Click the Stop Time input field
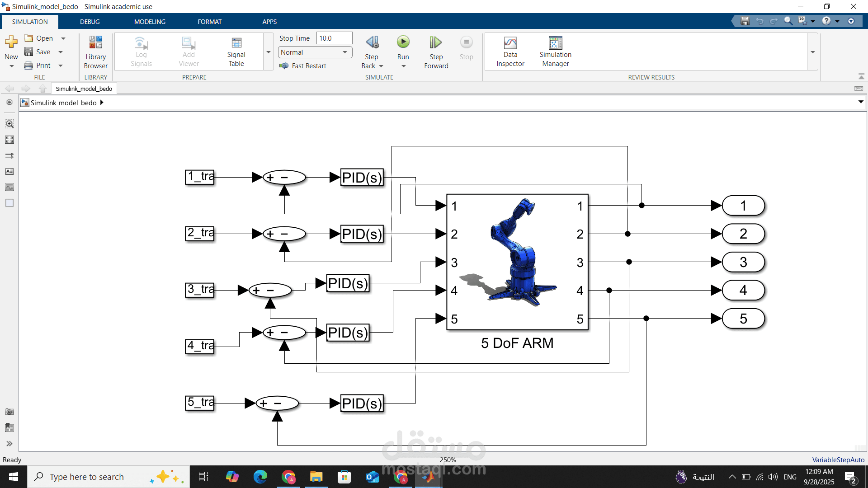The height and width of the screenshot is (488, 868). (334, 38)
